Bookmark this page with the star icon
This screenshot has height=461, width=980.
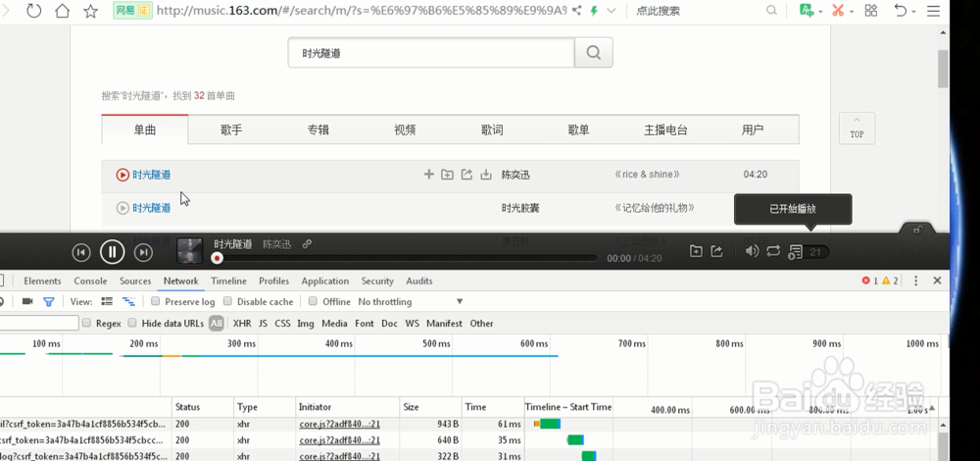tap(90, 11)
